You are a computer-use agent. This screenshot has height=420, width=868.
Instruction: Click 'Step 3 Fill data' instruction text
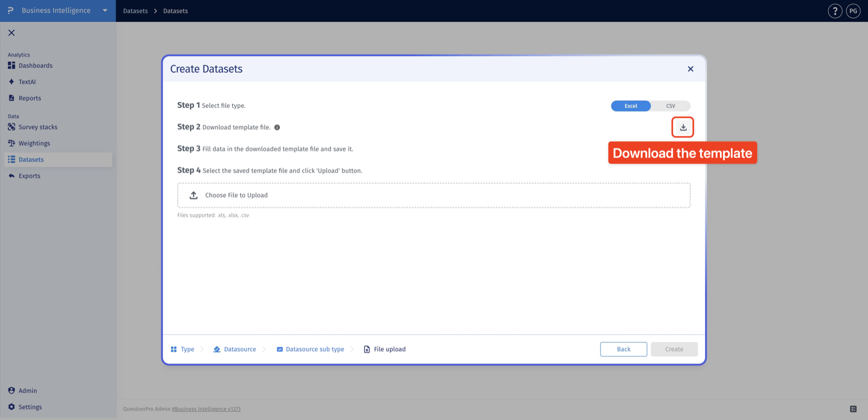click(265, 149)
